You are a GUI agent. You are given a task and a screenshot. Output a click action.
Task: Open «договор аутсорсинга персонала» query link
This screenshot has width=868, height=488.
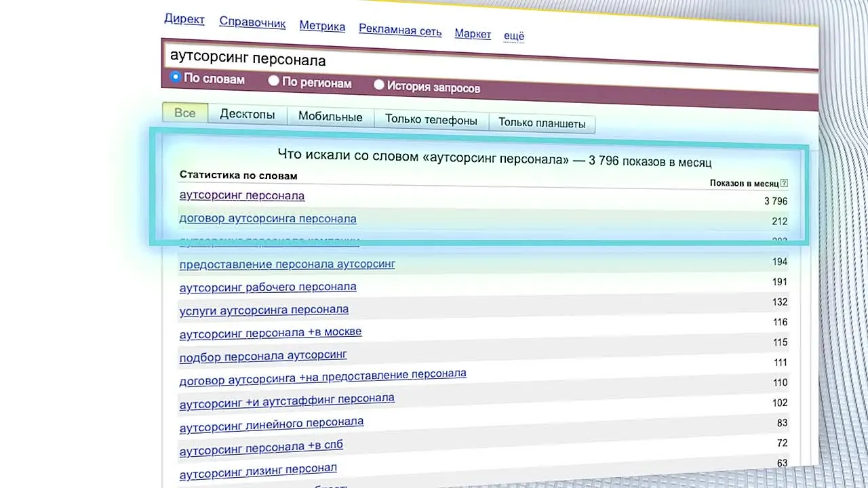[x=267, y=218]
